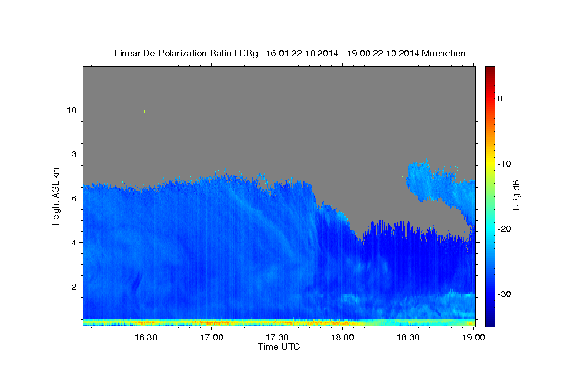Click the 19:00 time tick label
588x392 pixels.
473,337
